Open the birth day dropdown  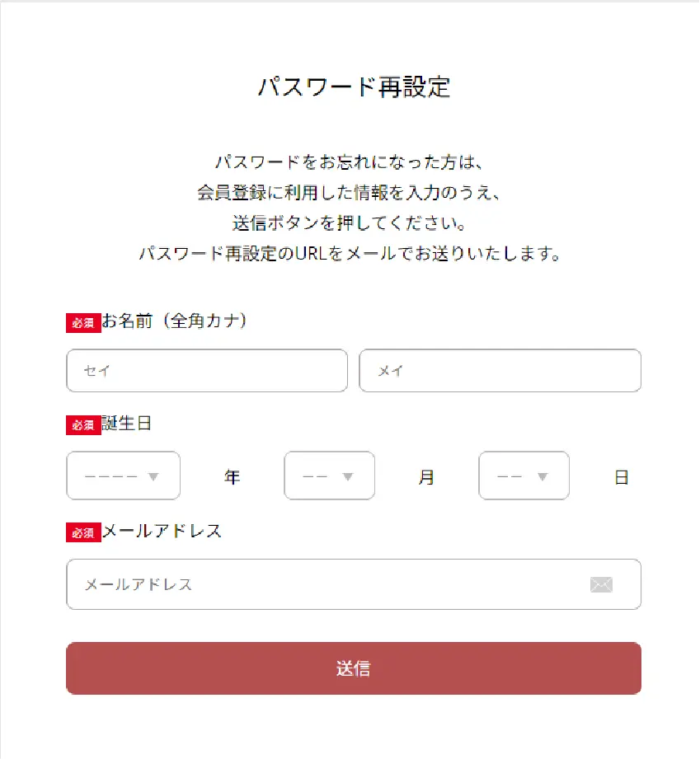pyautogui.click(x=524, y=476)
